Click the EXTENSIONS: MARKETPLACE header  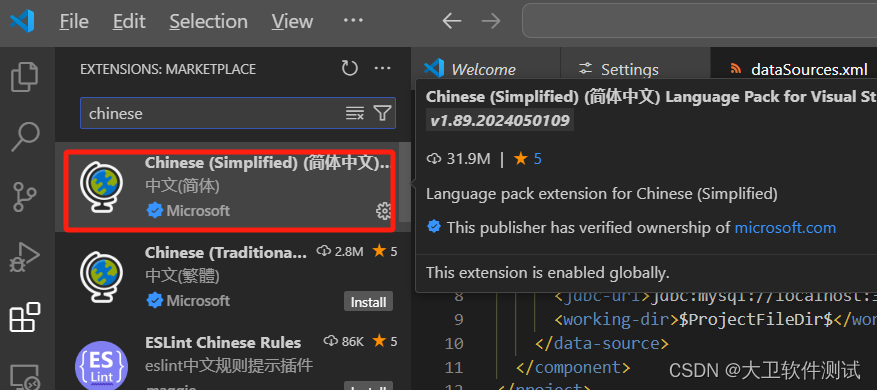168,69
